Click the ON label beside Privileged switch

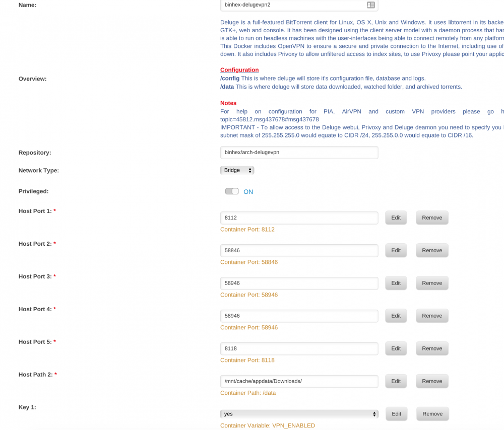pyautogui.click(x=248, y=192)
